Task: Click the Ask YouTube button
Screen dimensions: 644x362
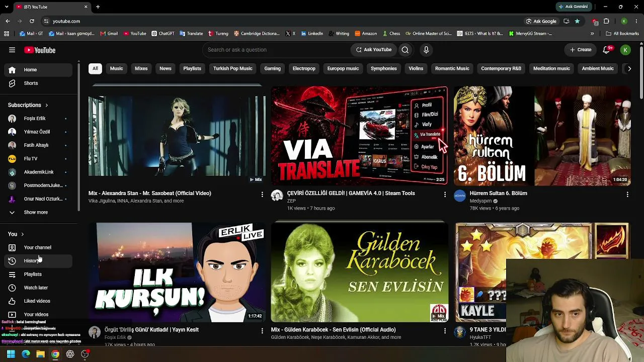Action: (374, 50)
